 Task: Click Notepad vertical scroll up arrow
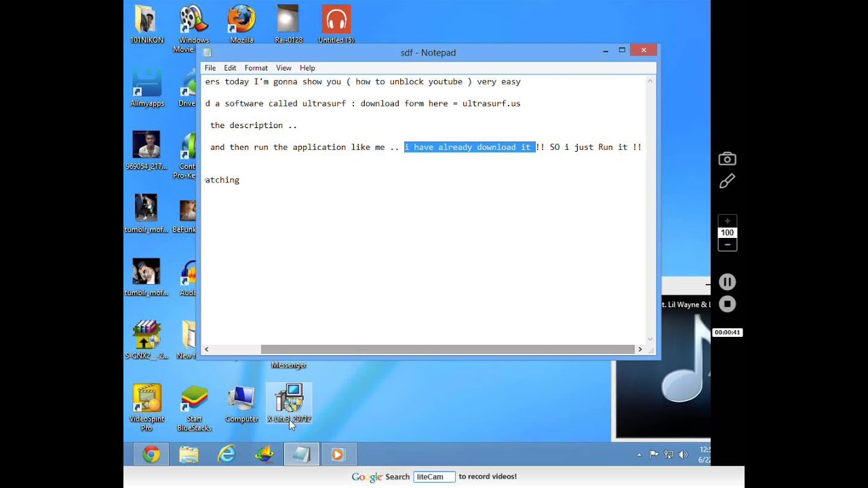(650, 81)
